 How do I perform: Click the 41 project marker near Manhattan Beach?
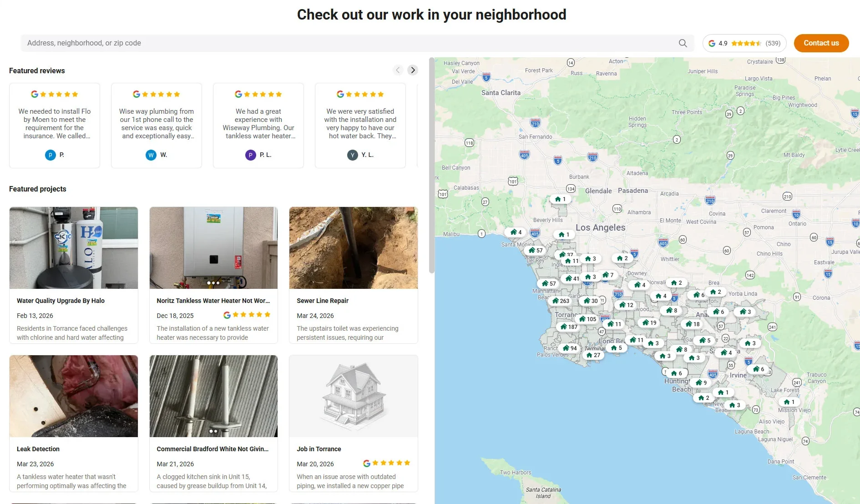point(572,278)
